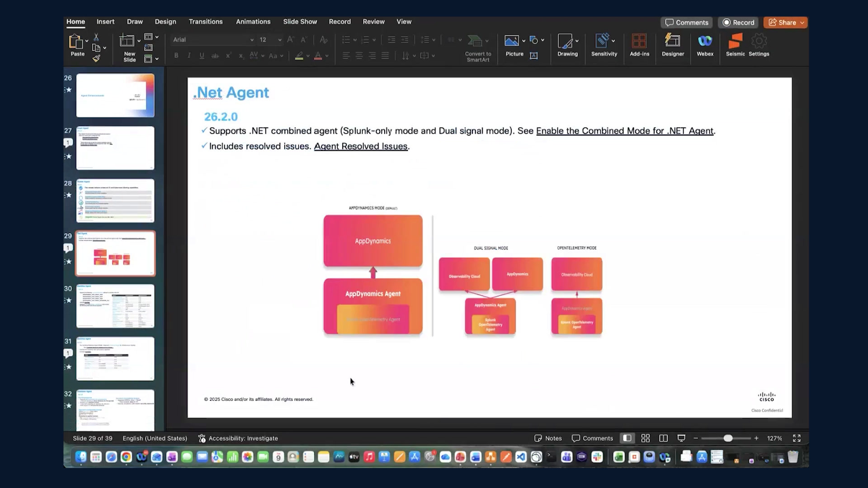The image size is (868, 488).
Task: Open the Seismic add-in
Action: click(x=735, y=45)
